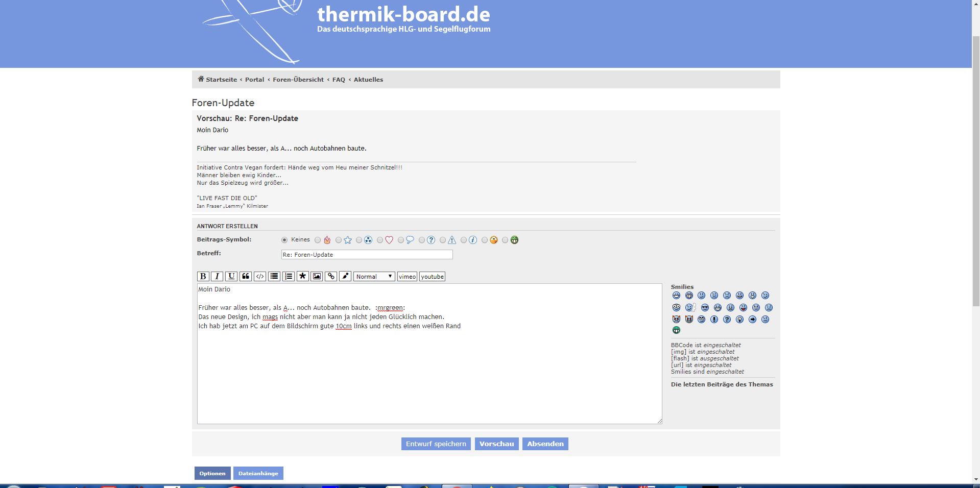Insert numbered list with ordered list icon
The width and height of the screenshot is (980, 488).
click(x=289, y=276)
